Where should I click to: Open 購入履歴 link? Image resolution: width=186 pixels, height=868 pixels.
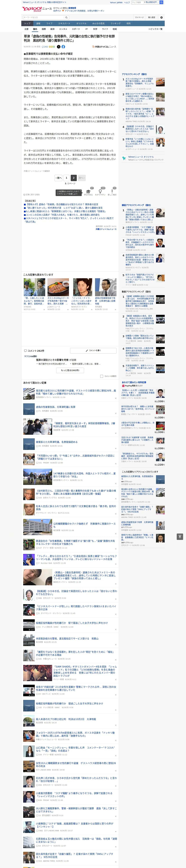(152, 18)
